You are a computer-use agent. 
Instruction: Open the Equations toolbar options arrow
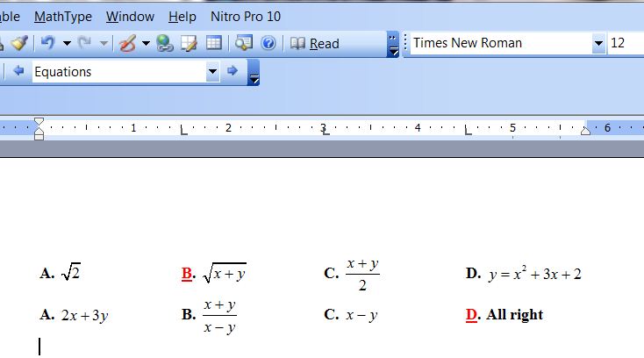[x=254, y=72]
